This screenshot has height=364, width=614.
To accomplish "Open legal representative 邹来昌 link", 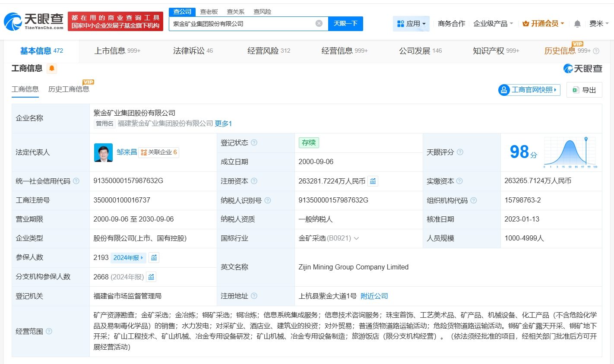I will [127, 152].
